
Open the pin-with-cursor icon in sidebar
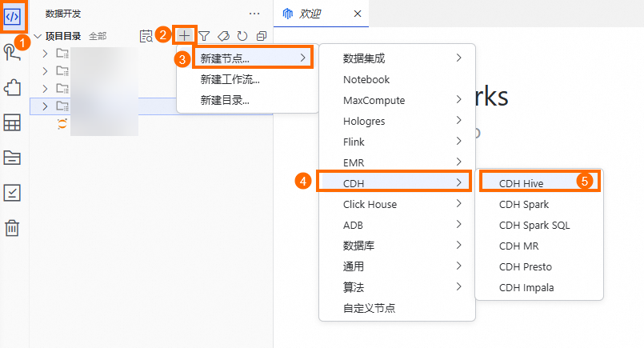tap(12, 52)
